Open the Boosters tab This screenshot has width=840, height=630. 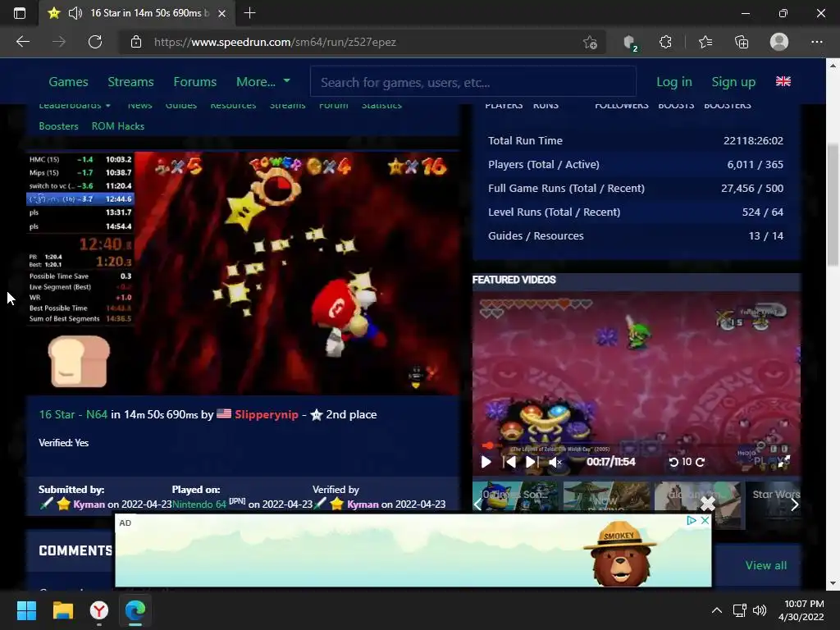coord(58,126)
